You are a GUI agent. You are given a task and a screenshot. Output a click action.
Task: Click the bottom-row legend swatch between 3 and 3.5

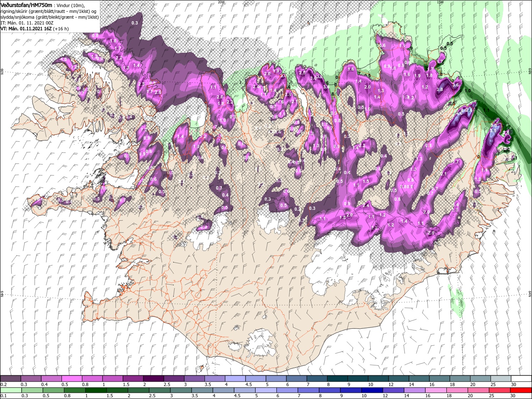(x=181, y=390)
